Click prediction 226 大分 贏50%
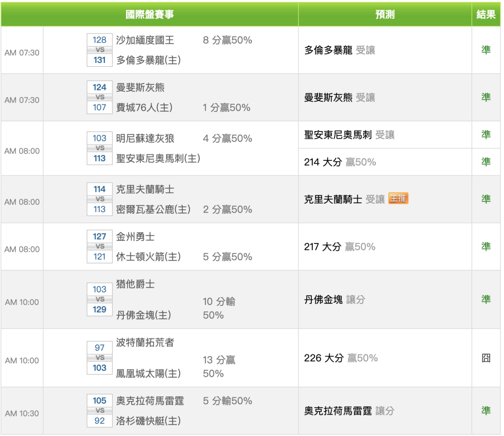The image size is (504, 436). point(341,358)
